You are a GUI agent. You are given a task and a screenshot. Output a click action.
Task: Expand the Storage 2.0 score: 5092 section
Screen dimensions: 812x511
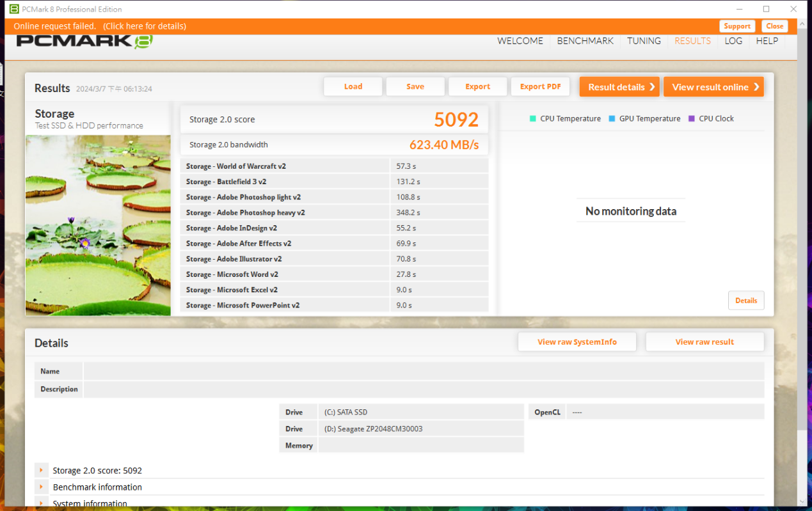point(41,470)
